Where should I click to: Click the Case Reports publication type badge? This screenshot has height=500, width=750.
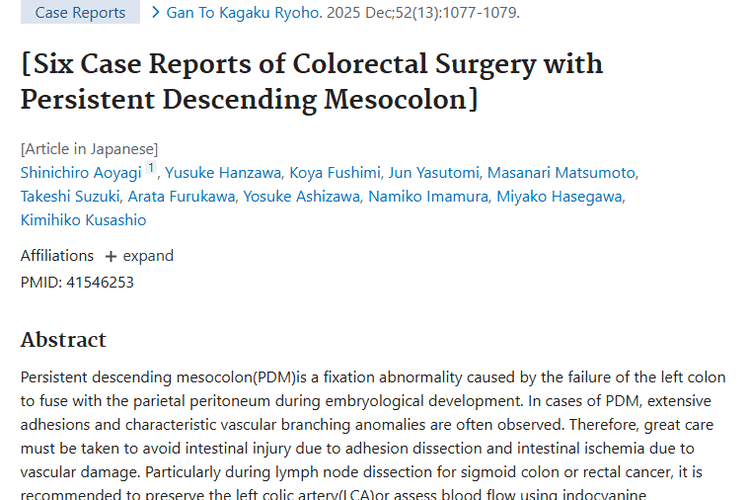tap(80, 13)
